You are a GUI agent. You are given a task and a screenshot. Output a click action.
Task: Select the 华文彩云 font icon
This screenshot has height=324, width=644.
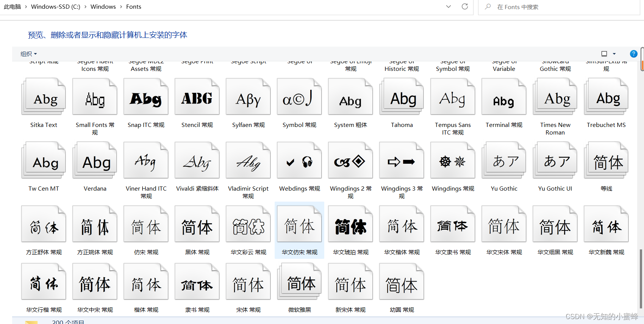[x=248, y=224]
